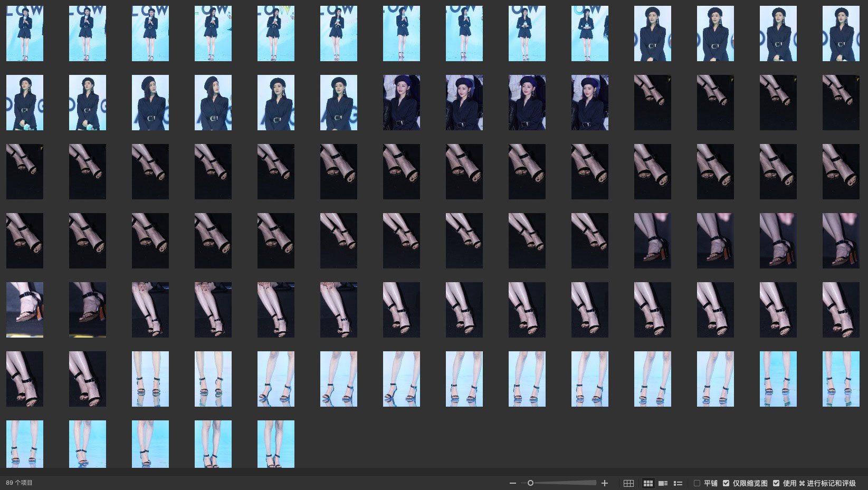Click the thumbnail size slider handle

point(530,483)
